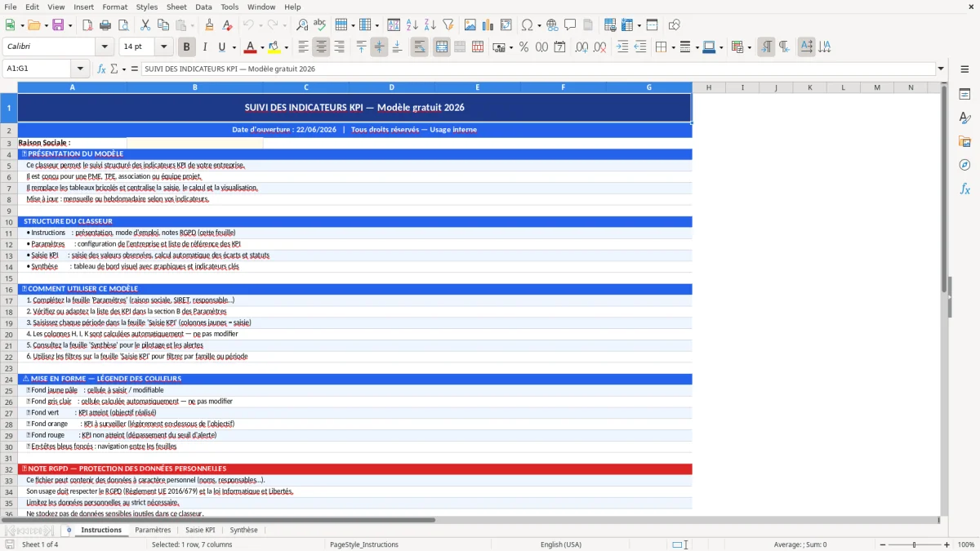This screenshot has width=980, height=551.
Task: Open the Borders dropdown arrow
Action: (673, 47)
